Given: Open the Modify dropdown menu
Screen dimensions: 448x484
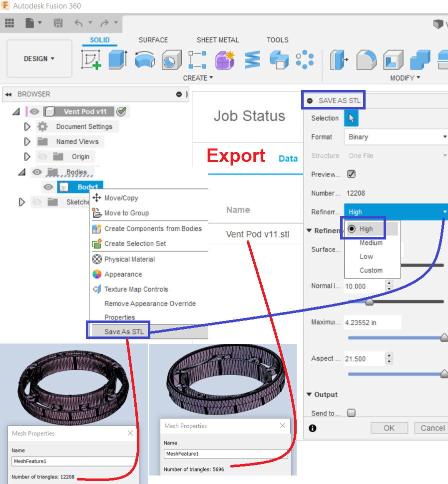Looking at the screenshot, I should pos(405,78).
